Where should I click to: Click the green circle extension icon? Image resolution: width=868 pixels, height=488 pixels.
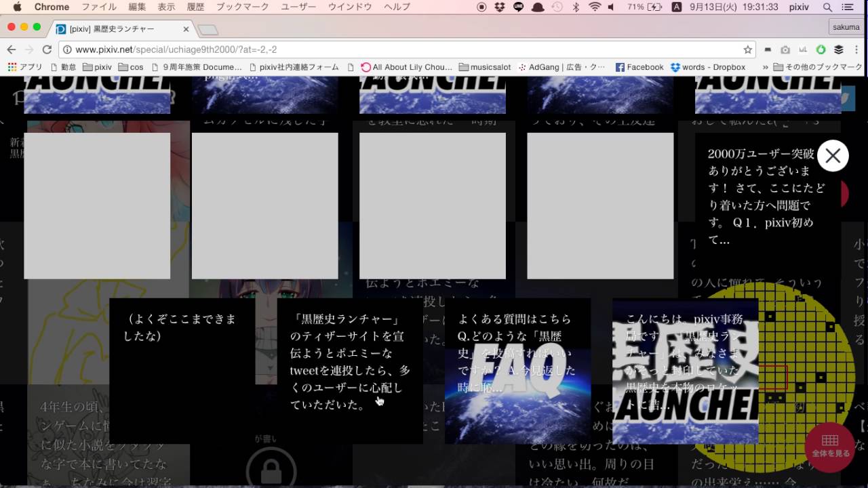point(821,49)
